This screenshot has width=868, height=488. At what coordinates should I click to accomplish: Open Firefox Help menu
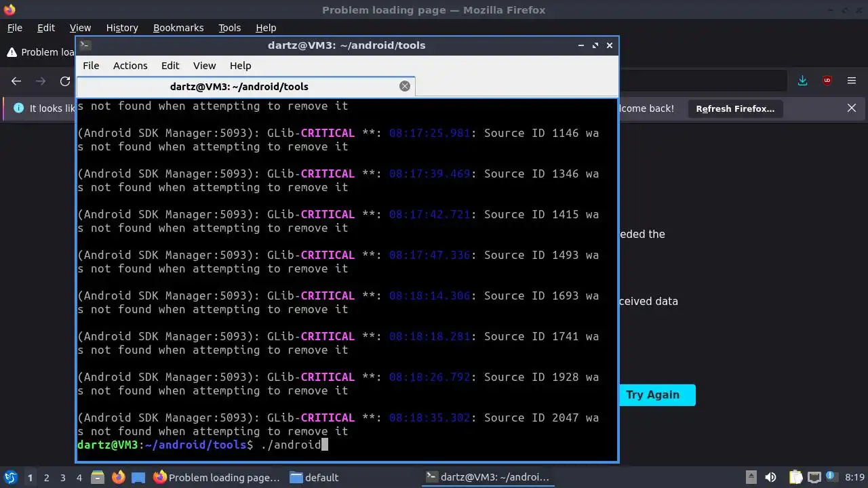266,28
